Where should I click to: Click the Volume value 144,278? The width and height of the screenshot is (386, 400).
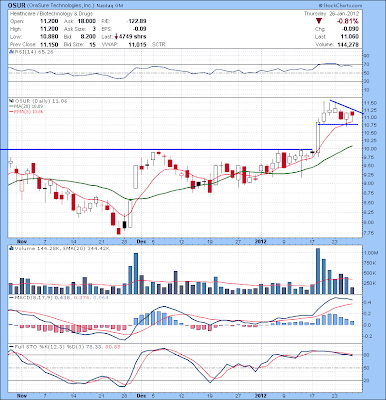coord(348,45)
